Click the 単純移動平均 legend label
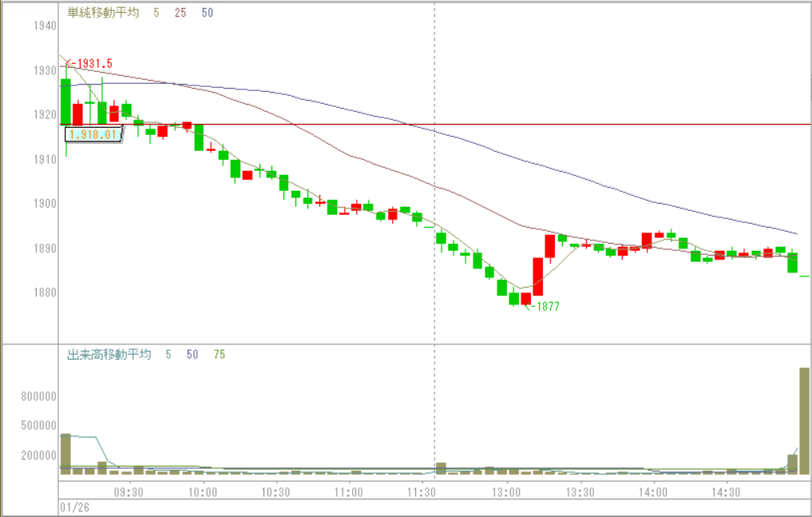This screenshot has width=812, height=517. tap(103, 13)
